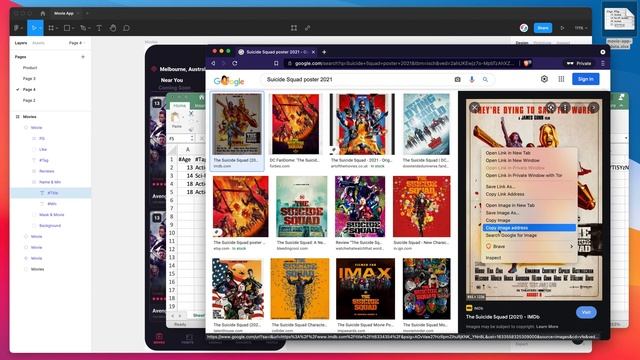Click the Learn More copyright link
This screenshot has height=360, width=640.
click(x=547, y=327)
